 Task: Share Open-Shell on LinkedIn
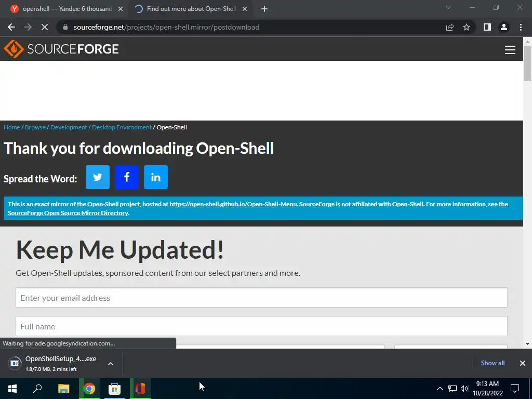coord(156,177)
